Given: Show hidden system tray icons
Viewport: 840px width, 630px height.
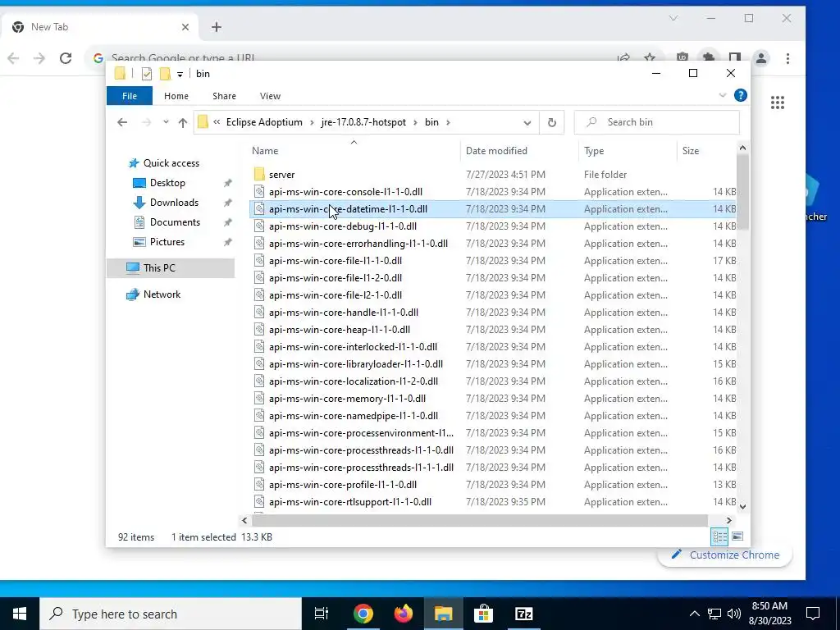Looking at the screenshot, I should [x=694, y=614].
